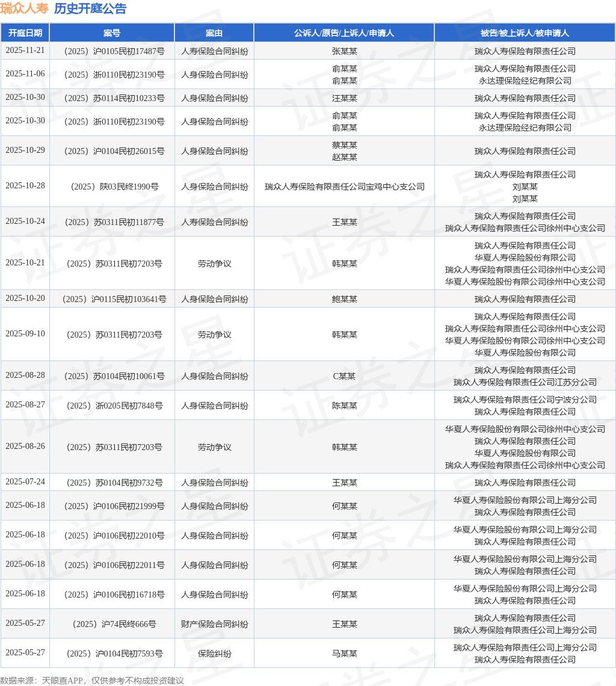Image resolution: width=616 pixels, height=686 pixels.
Task: Click case cause 保险纠纷
Action: [214, 653]
